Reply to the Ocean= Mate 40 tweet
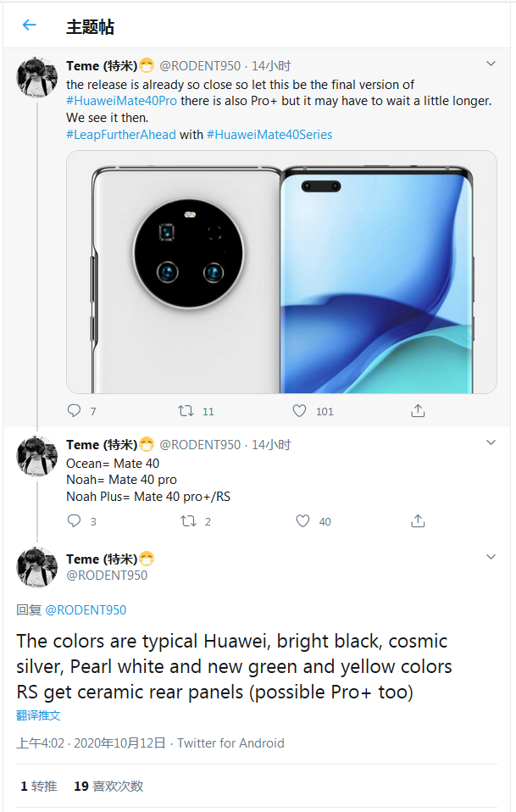The width and height of the screenshot is (516, 812). click(x=75, y=521)
